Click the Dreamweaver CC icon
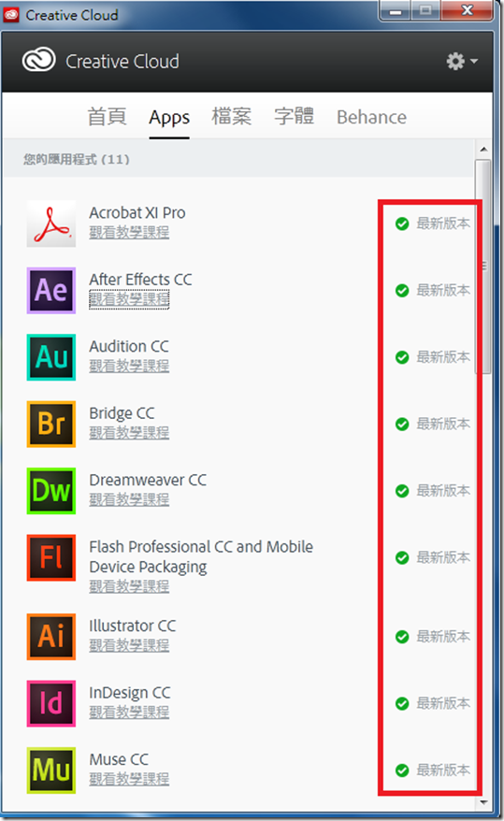Screen dimensions: 504x821 click(x=51, y=491)
